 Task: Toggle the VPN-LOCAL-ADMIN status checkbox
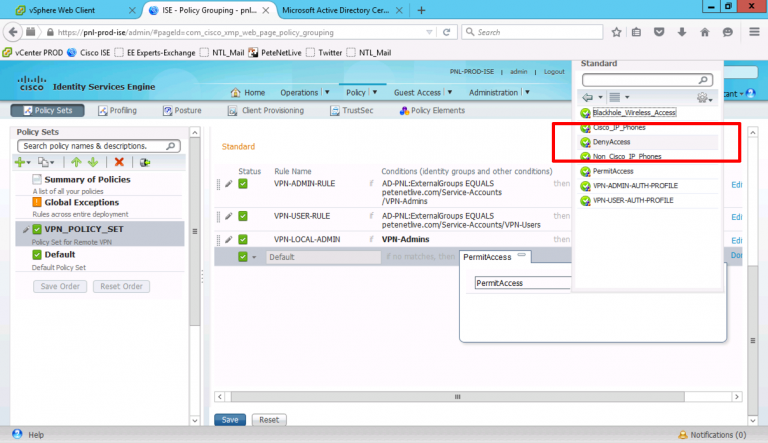243,240
